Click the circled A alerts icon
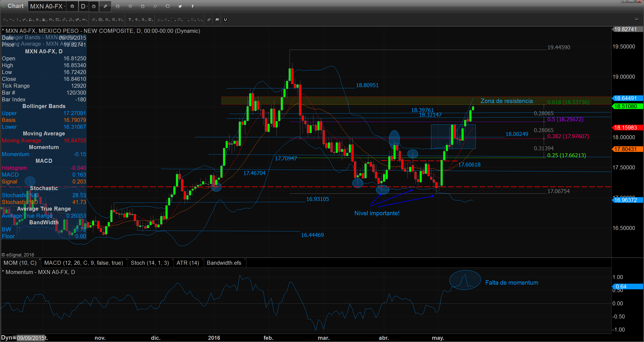This screenshot has width=644, height=342. (x=143, y=6)
